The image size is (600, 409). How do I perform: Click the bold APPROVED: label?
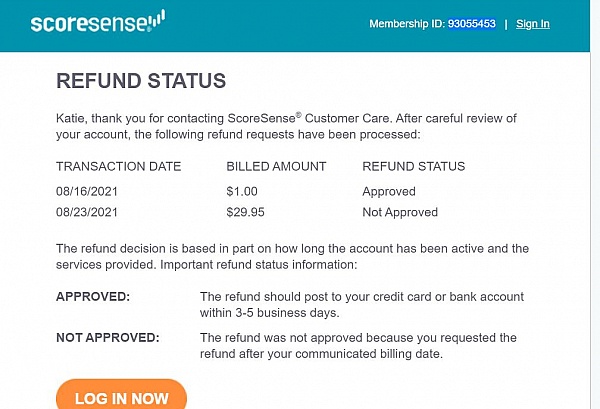[93, 297]
